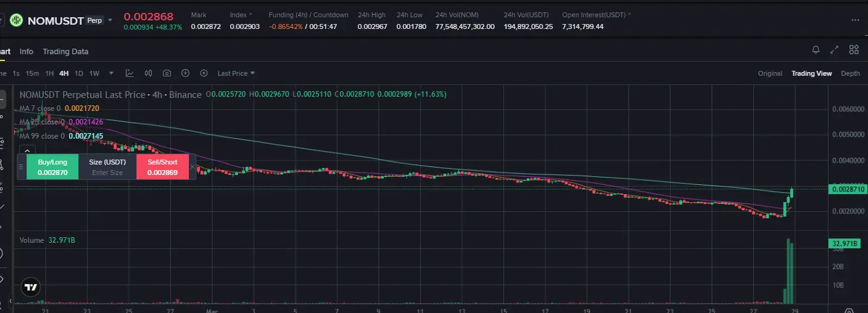
Task: Open layout widgets grid icon
Action: coord(854,50)
